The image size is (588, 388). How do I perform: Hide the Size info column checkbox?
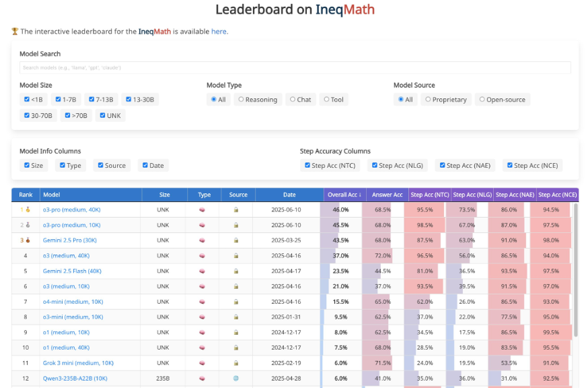(27, 165)
